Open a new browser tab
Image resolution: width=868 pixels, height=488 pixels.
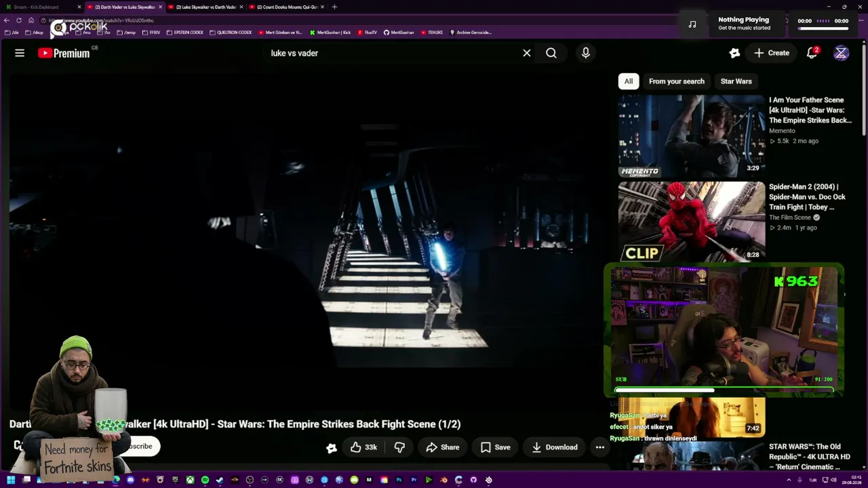point(334,7)
